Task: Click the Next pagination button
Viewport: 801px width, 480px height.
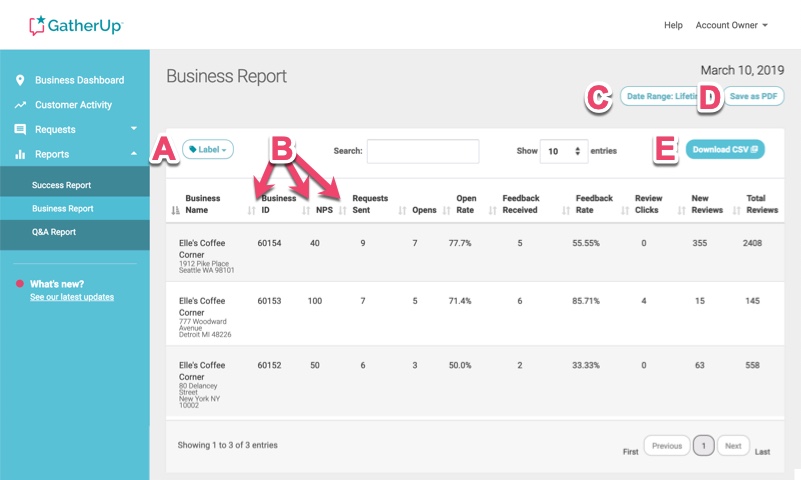Action: (733, 446)
